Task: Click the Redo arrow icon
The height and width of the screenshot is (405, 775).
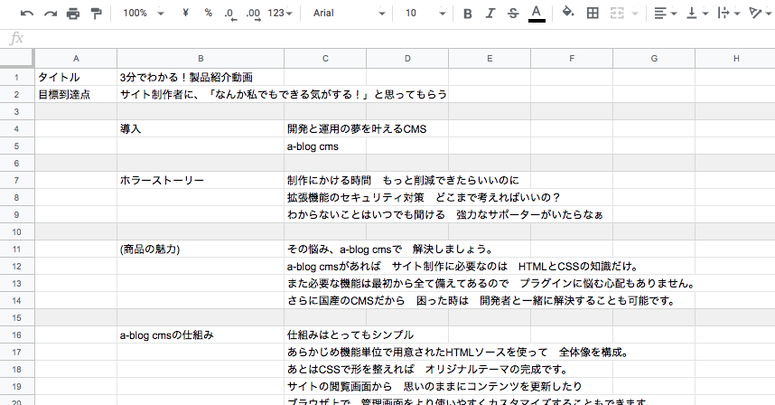Action: click(x=49, y=14)
